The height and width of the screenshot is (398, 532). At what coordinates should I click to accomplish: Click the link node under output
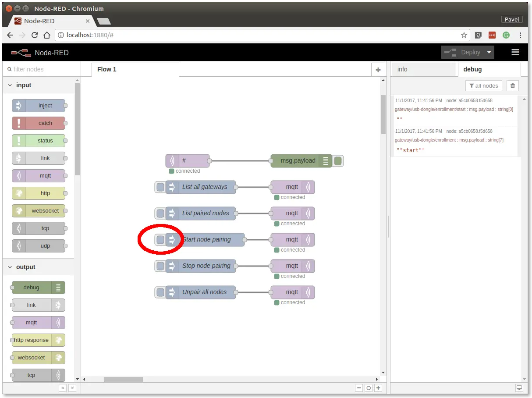pos(39,305)
